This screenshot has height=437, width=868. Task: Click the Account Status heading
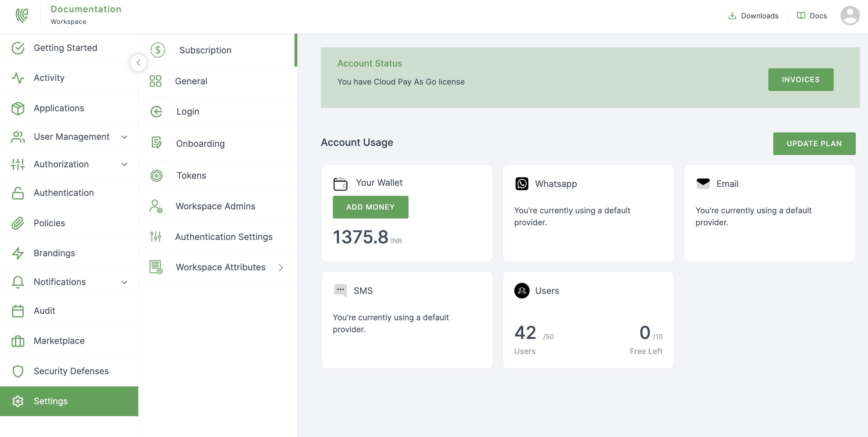(370, 64)
